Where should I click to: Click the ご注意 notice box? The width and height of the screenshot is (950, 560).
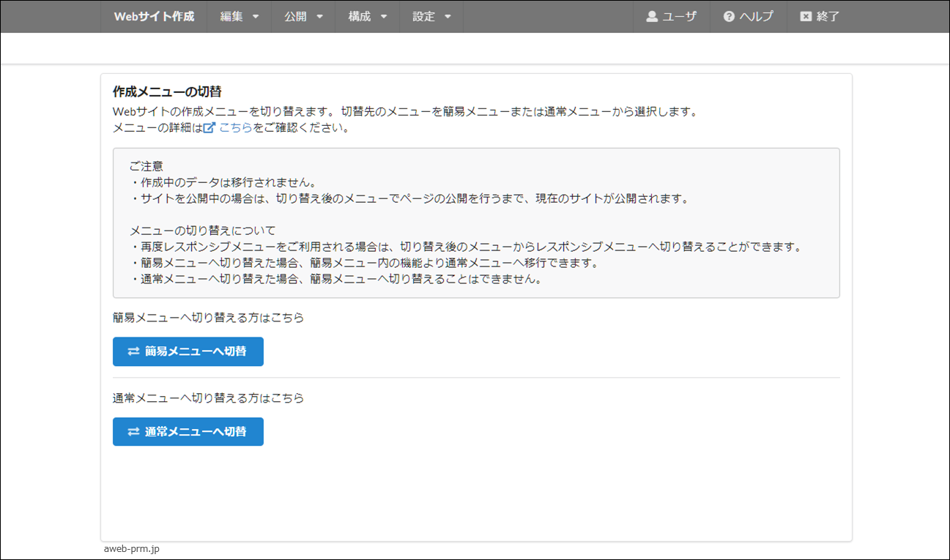[x=476, y=223]
